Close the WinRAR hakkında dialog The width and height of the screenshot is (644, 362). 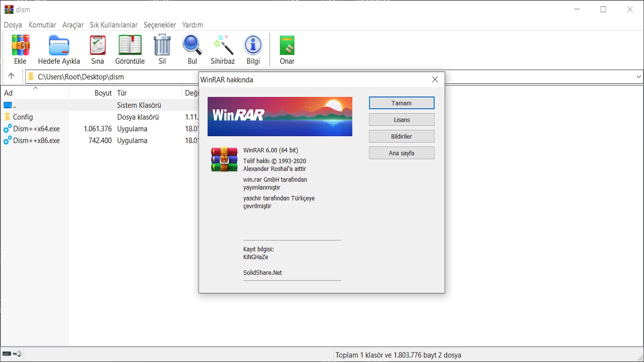[x=435, y=80]
